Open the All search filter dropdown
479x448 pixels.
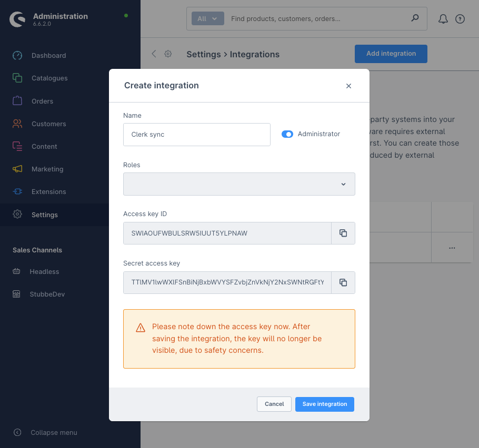[x=207, y=18]
